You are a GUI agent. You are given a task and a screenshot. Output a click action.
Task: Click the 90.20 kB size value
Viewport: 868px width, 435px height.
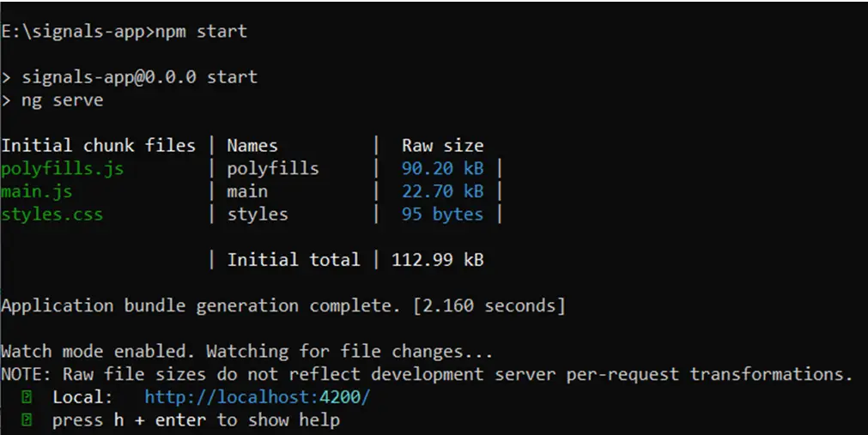coord(442,168)
